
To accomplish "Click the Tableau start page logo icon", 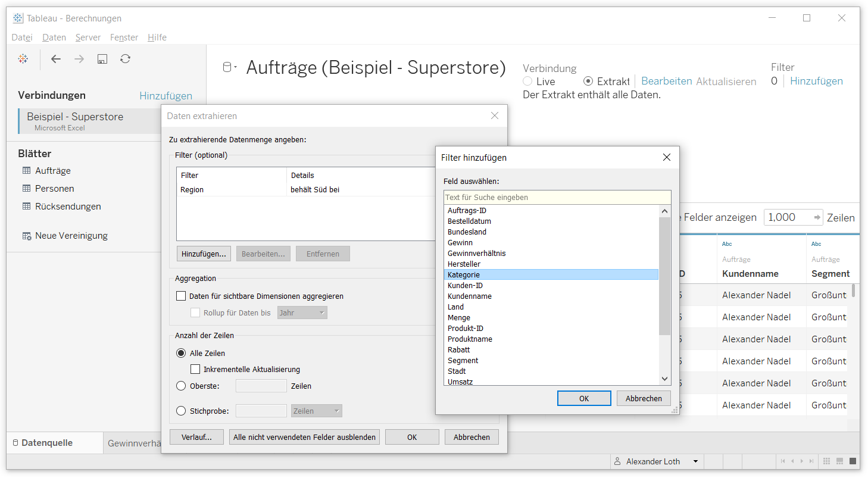I will pos(23,58).
